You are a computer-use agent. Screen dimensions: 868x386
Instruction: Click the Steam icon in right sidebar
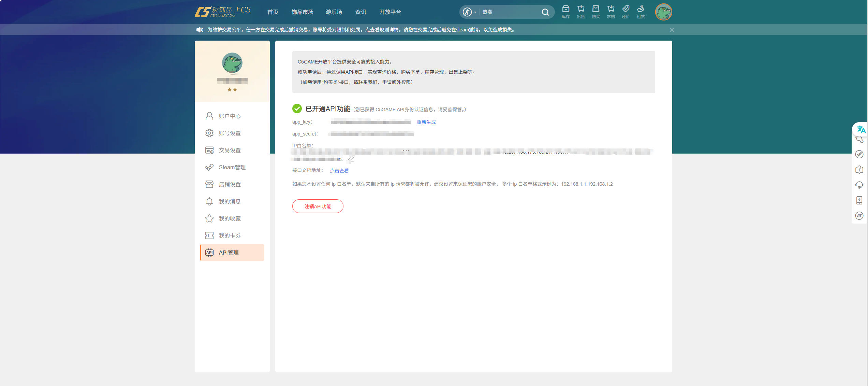pos(859,154)
